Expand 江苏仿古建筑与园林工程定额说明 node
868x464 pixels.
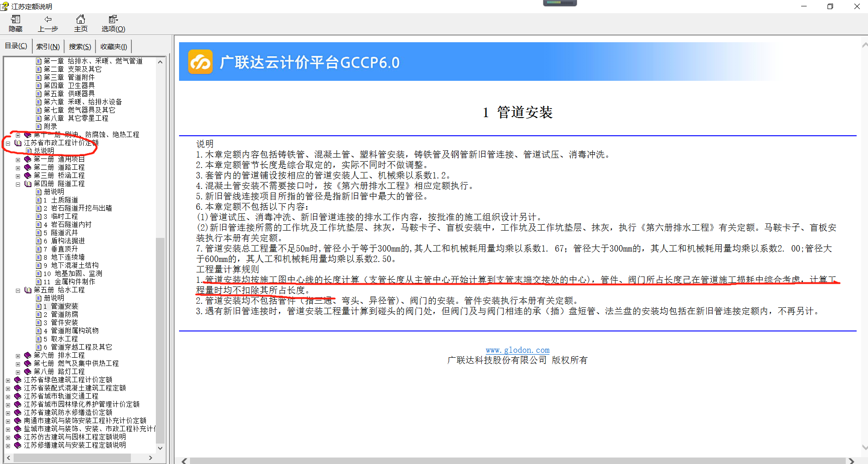coord(8,438)
